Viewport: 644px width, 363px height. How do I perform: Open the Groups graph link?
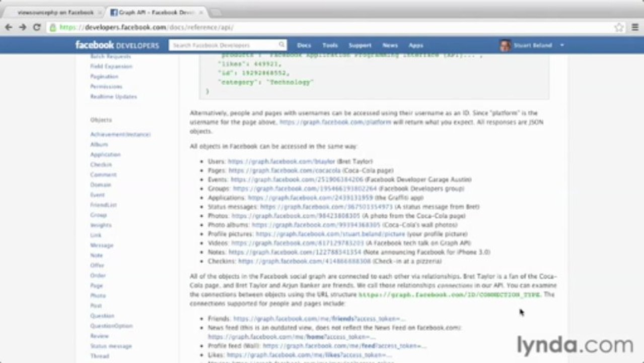tap(305, 189)
